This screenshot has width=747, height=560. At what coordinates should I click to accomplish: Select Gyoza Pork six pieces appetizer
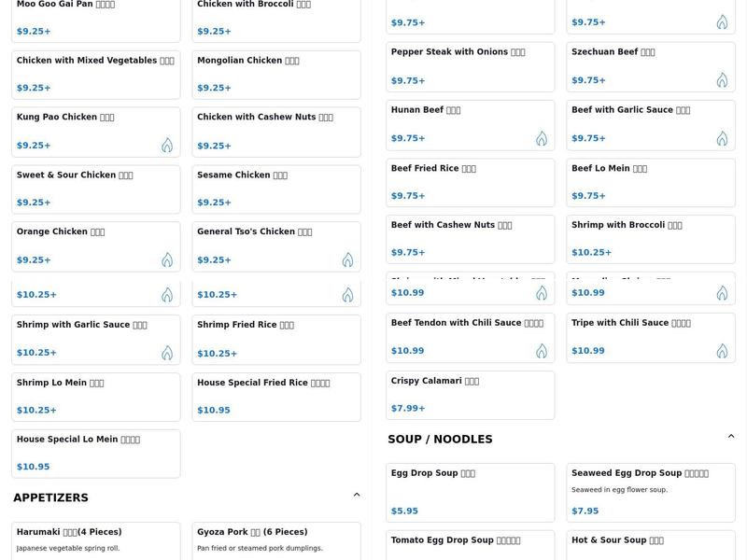click(276, 541)
